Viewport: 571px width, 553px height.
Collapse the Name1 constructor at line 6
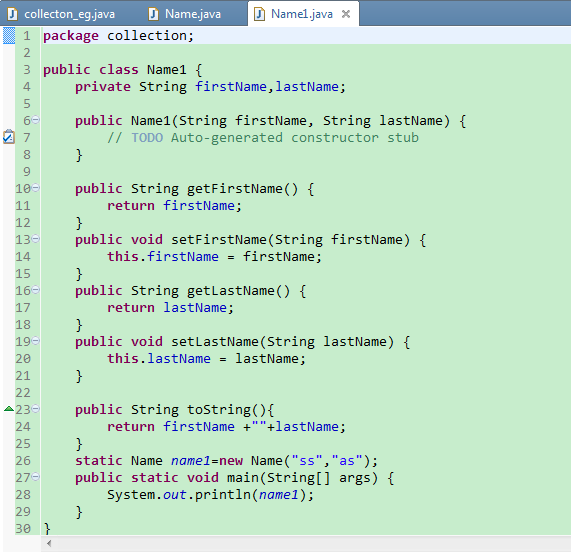click(35, 119)
